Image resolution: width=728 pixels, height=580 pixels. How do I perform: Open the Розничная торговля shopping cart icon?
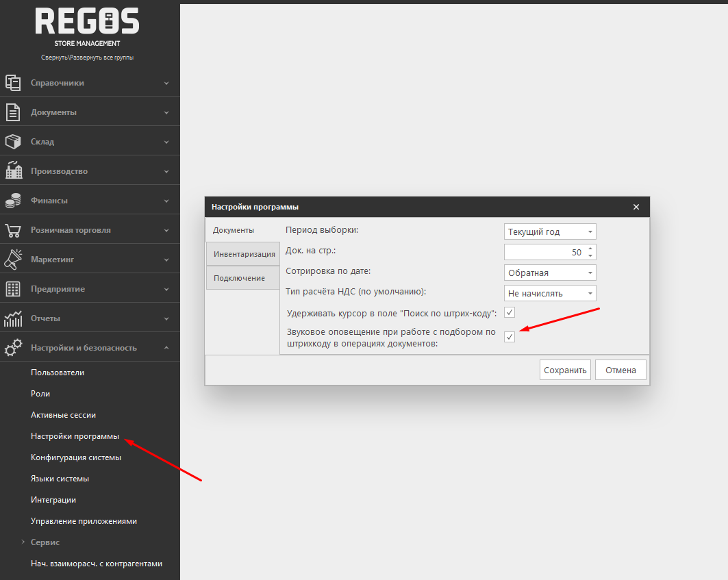click(14, 230)
